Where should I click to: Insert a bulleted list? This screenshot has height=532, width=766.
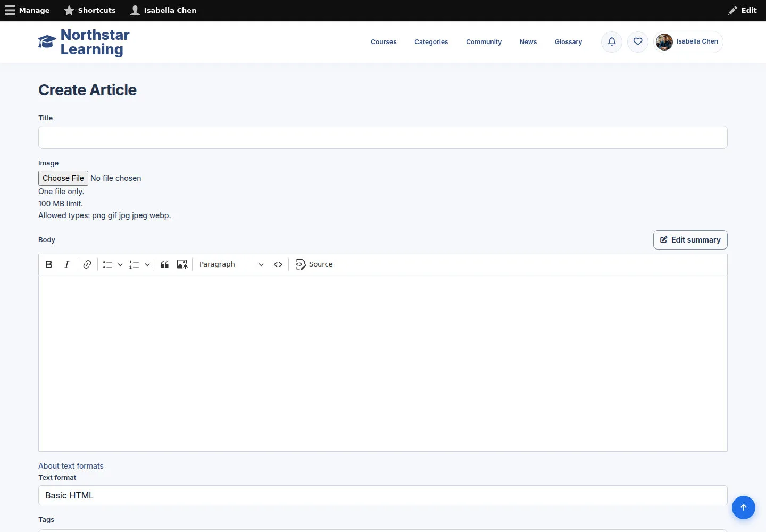pyautogui.click(x=107, y=264)
